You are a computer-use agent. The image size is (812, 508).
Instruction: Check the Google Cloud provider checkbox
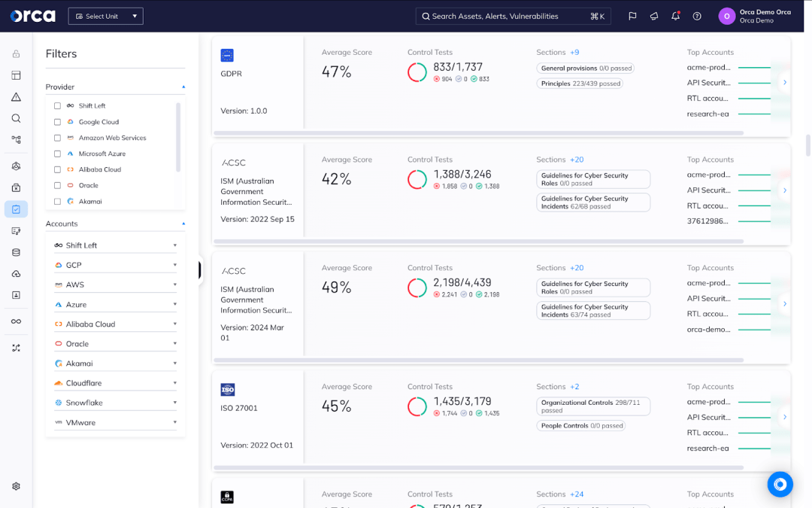click(x=57, y=122)
